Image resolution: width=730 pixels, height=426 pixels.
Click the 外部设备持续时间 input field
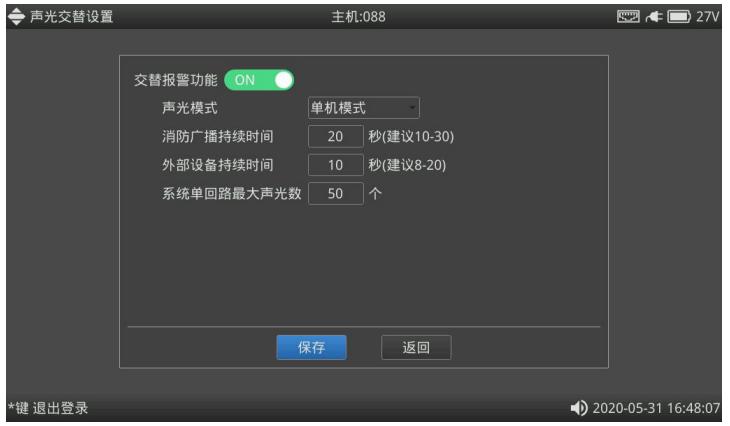click(x=335, y=165)
